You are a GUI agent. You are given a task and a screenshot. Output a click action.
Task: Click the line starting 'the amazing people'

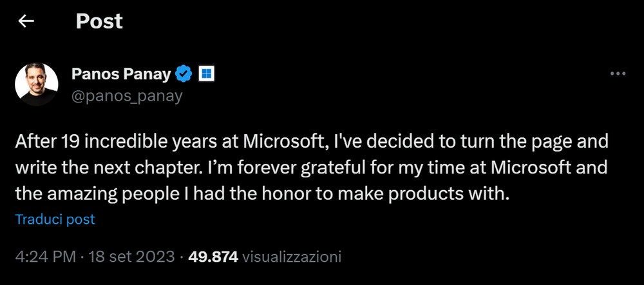(x=262, y=194)
